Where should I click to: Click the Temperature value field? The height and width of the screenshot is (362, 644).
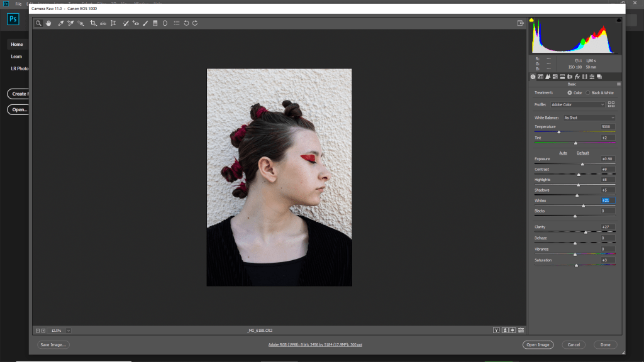click(608, 127)
